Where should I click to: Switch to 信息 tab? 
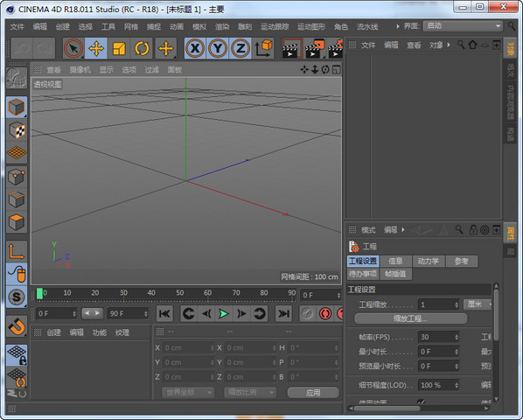click(395, 261)
